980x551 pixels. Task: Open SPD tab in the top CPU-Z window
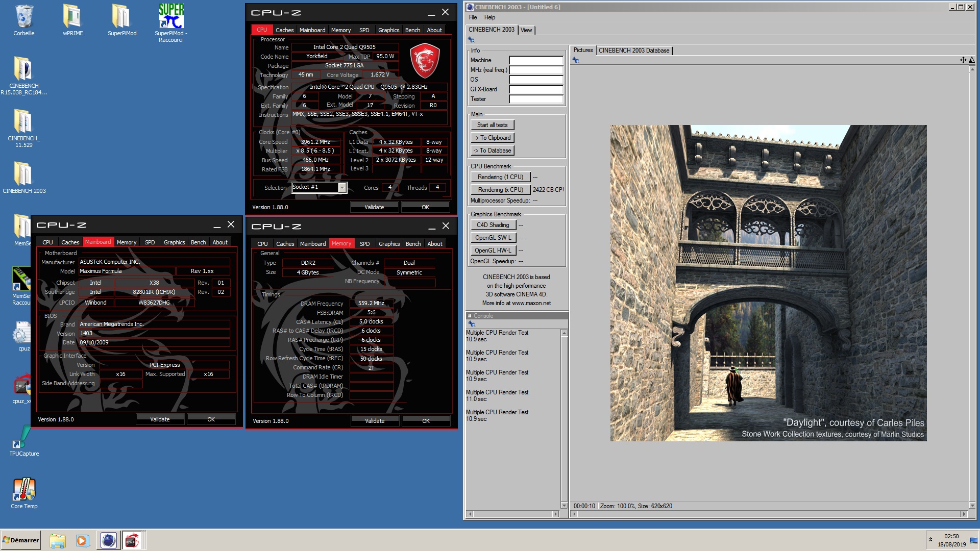[364, 30]
